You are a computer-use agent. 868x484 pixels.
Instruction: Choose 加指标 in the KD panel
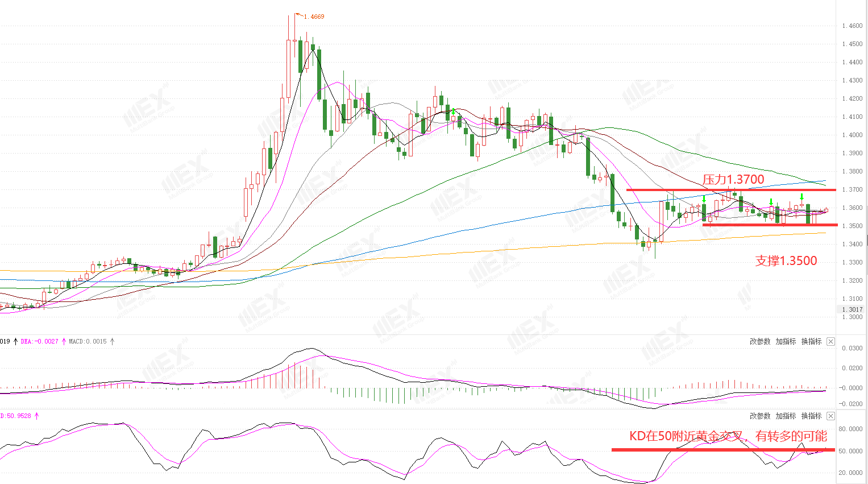786,416
